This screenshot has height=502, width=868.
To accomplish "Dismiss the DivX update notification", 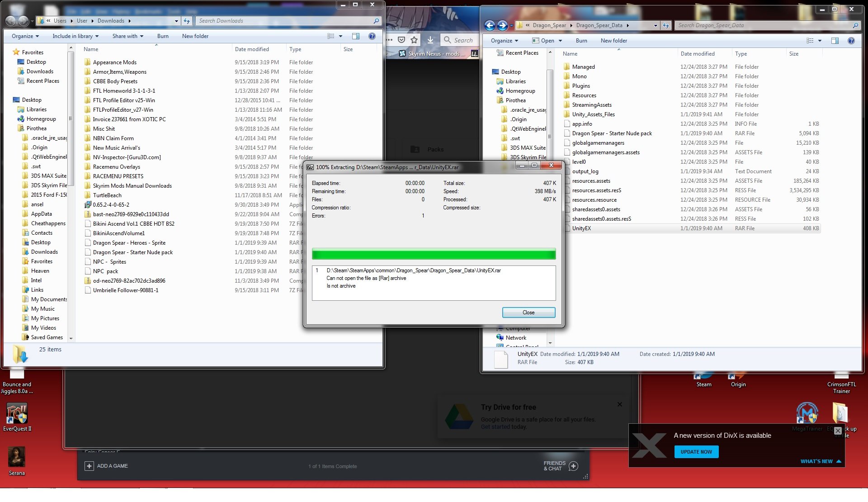I will pyautogui.click(x=838, y=431).
